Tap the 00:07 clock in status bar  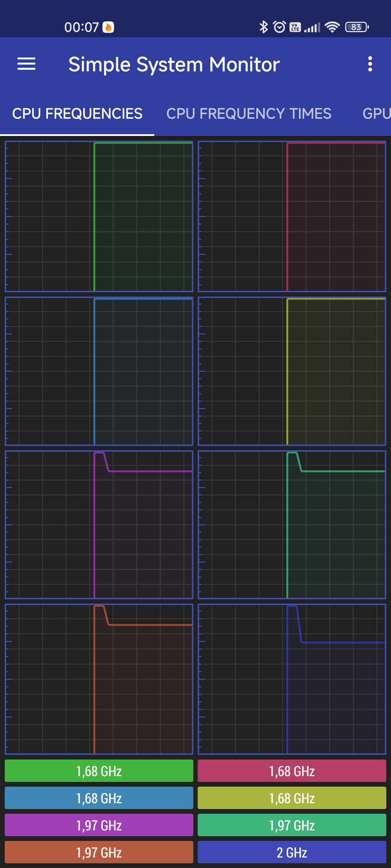81,27
